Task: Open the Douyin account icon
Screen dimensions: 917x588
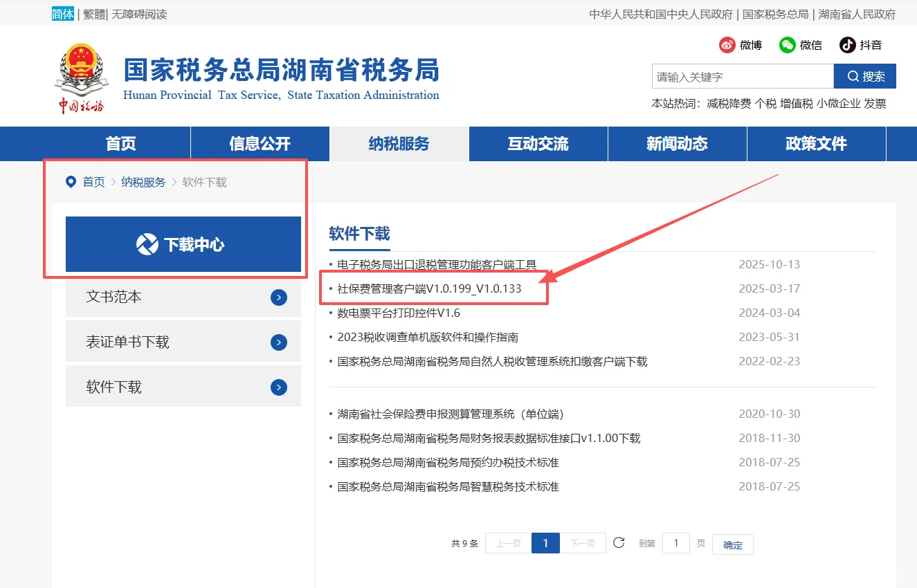Action: click(846, 44)
